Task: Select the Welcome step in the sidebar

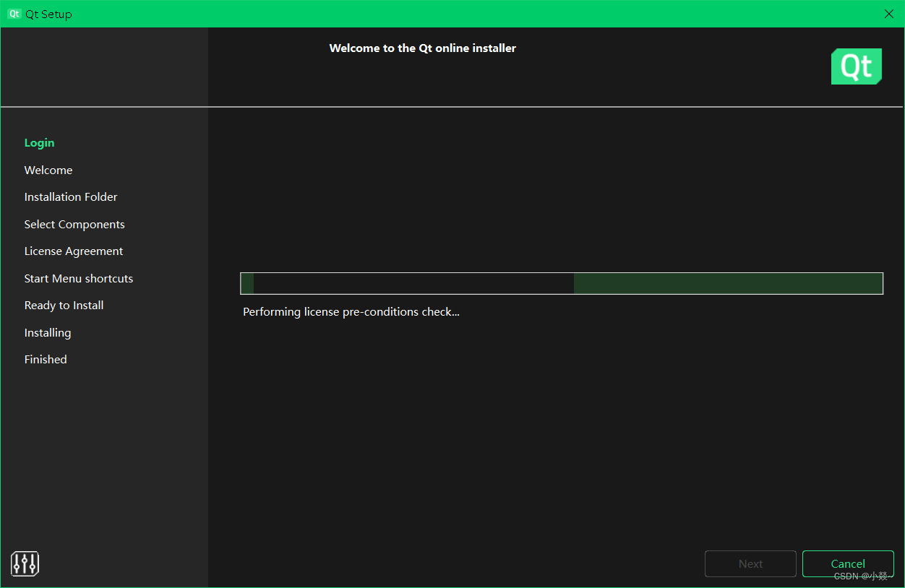Action: [x=48, y=170]
